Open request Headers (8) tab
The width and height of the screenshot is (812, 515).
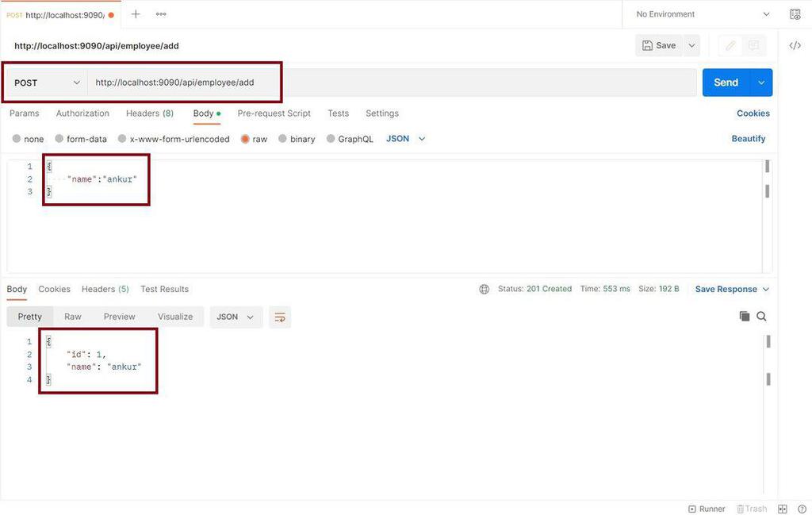pyautogui.click(x=150, y=113)
